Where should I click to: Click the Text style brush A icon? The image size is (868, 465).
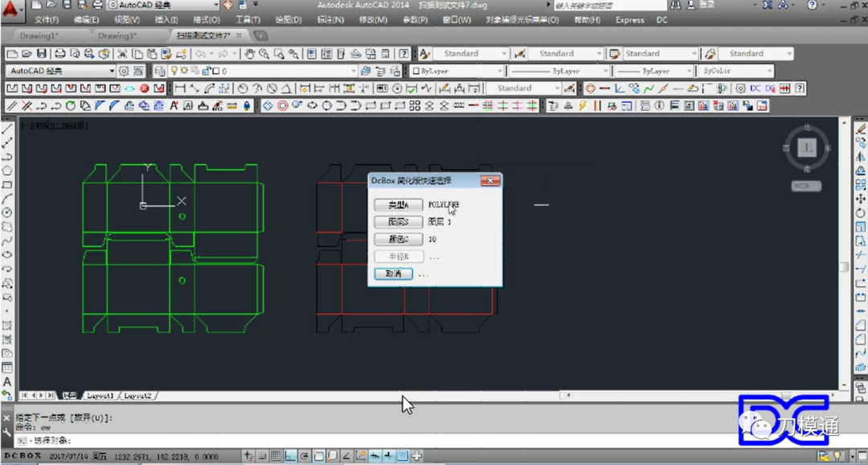(424, 54)
